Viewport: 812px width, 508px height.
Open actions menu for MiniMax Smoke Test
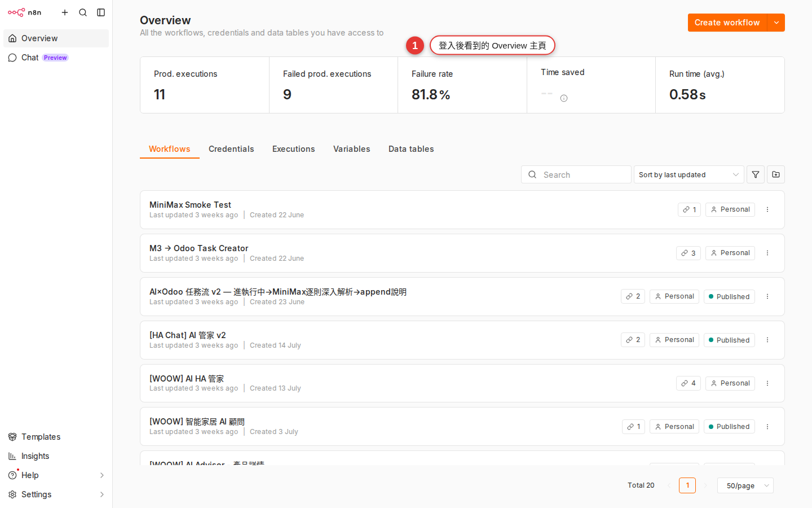[767, 209]
